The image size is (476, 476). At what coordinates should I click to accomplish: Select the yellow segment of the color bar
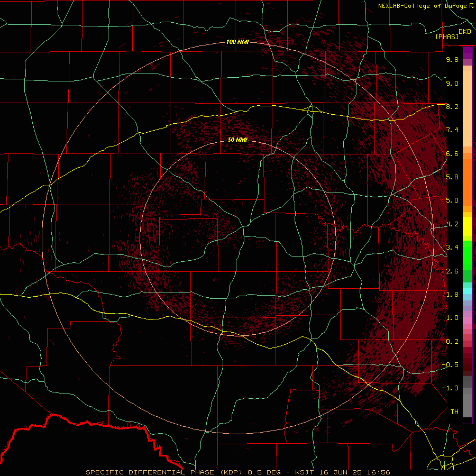coord(467,226)
